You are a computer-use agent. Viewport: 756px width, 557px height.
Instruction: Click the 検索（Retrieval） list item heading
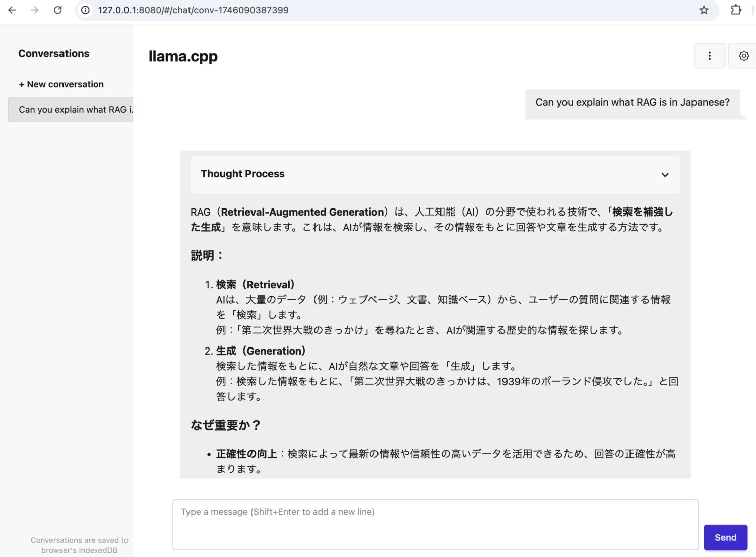point(255,285)
